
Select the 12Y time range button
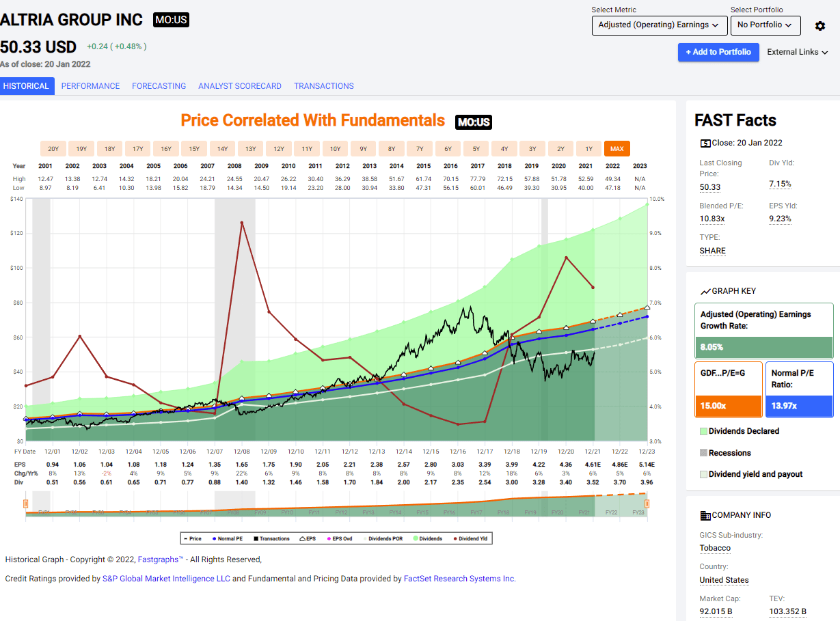(x=279, y=149)
